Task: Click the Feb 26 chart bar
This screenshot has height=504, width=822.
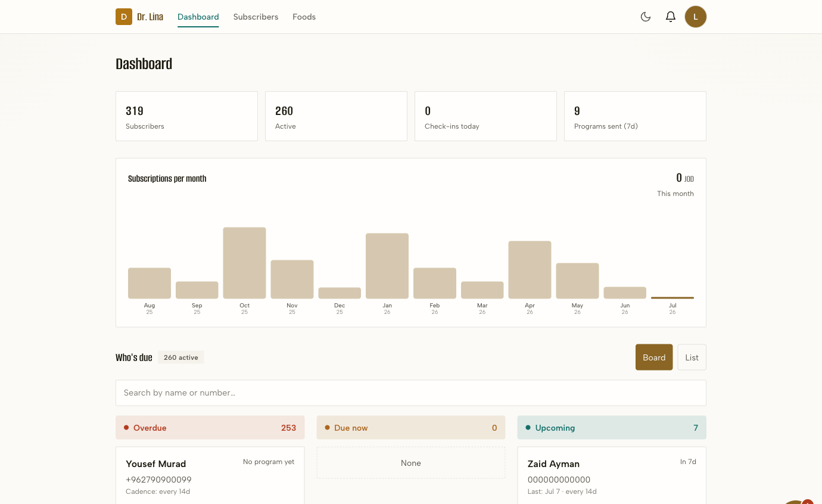Action: pos(435,283)
